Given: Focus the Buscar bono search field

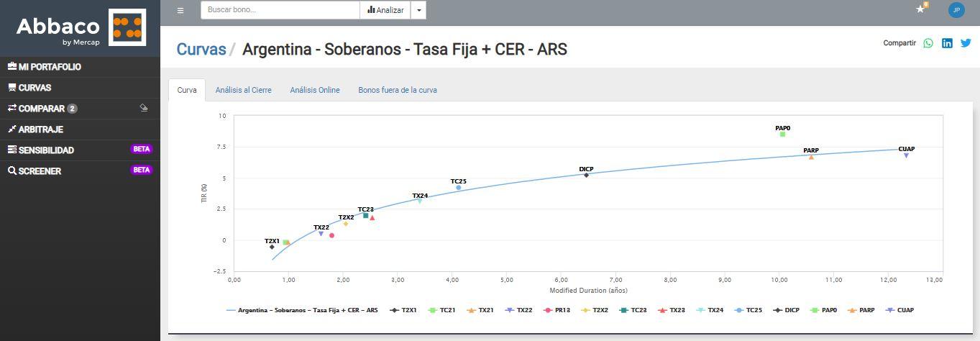Looking at the screenshot, I should pos(280,10).
